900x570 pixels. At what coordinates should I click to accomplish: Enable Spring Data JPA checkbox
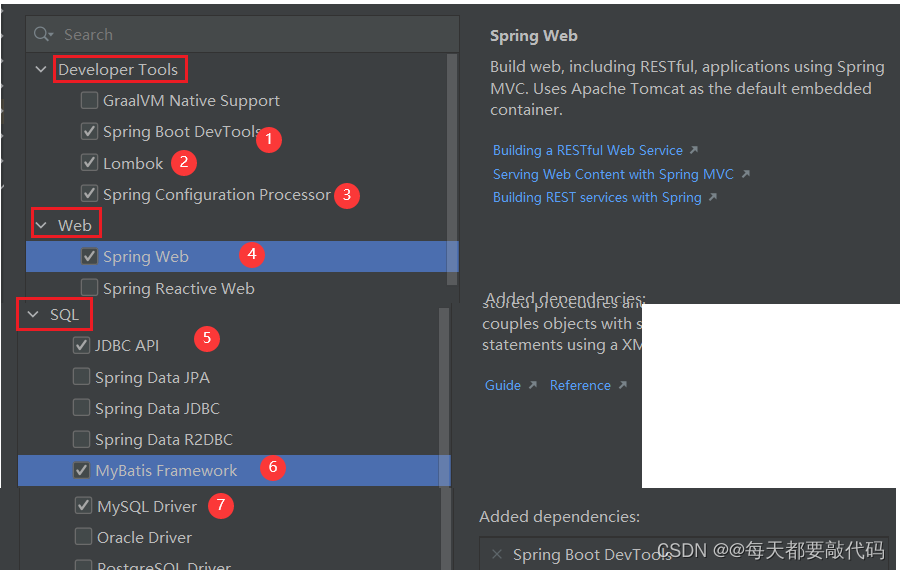tap(82, 377)
